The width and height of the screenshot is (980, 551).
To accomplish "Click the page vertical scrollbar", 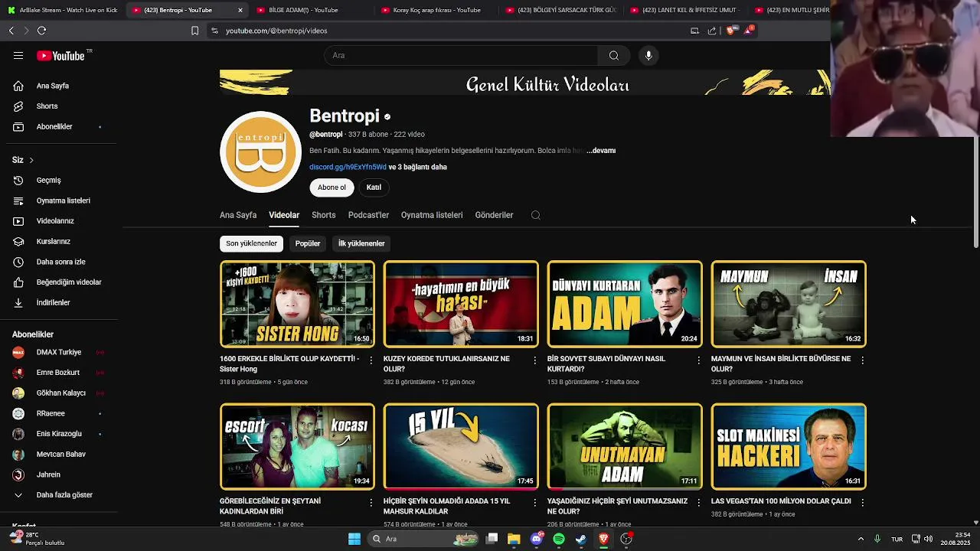I will [975, 192].
